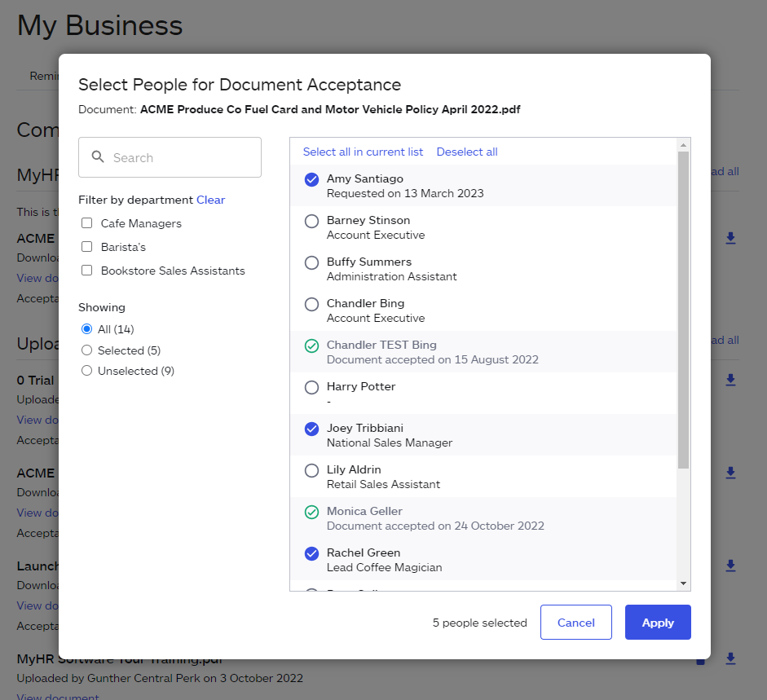
Task: Tick the Bookstore Sales Assistants checkbox
Action: (86, 270)
